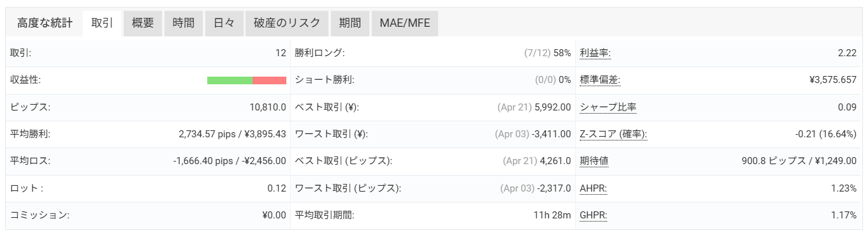The image size is (868, 235).
Task: Click the Z-スコア (確率) label
Action: click(614, 134)
